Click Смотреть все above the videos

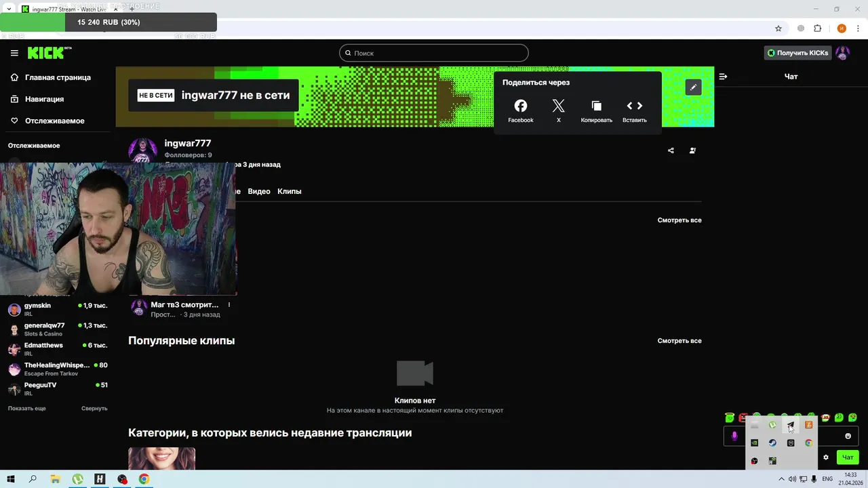[679, 220]
